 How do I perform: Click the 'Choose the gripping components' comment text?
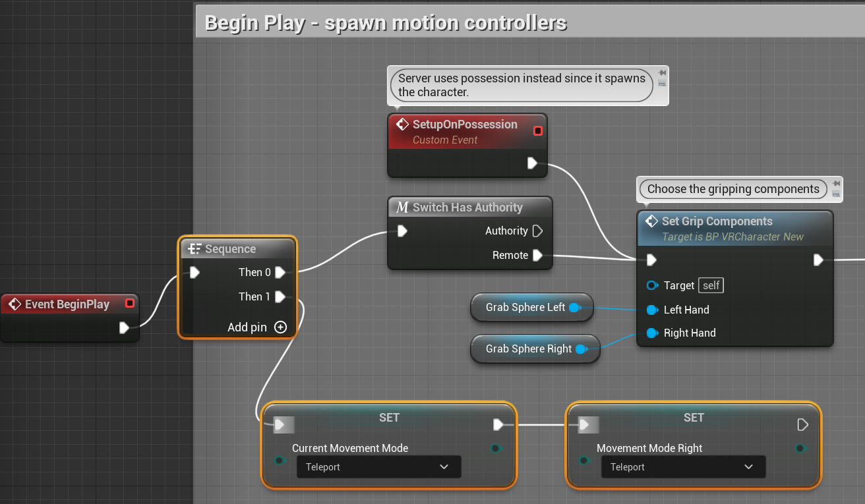[733, 189]
